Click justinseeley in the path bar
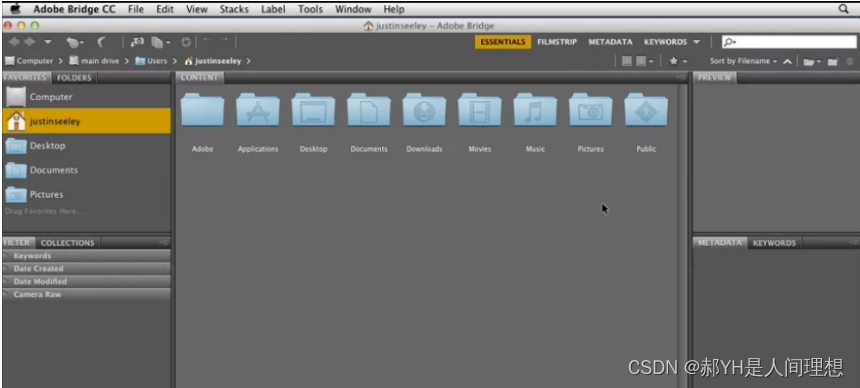Image resolution: width=860 pixels, height=388 pixels. (x=213, y=61)
